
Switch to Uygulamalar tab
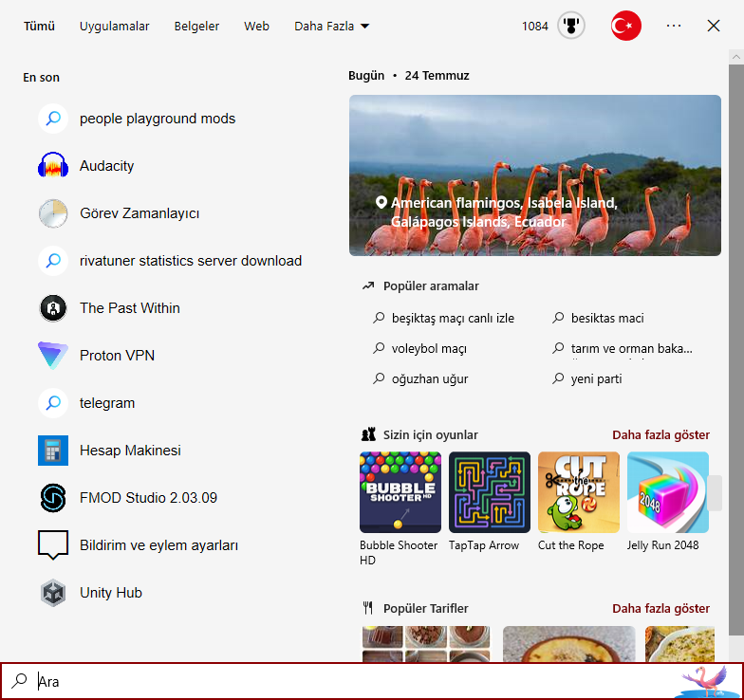(x=114, y=27)
